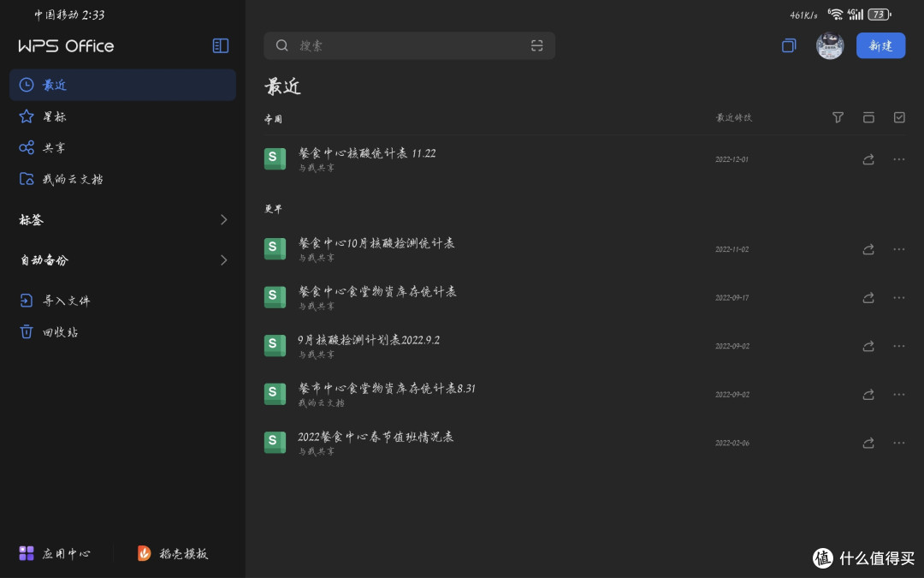This screenshot has width=924, height=578.
Task: More options for 2022餐食中心春节值班情况表
Action: coord(898,443)
